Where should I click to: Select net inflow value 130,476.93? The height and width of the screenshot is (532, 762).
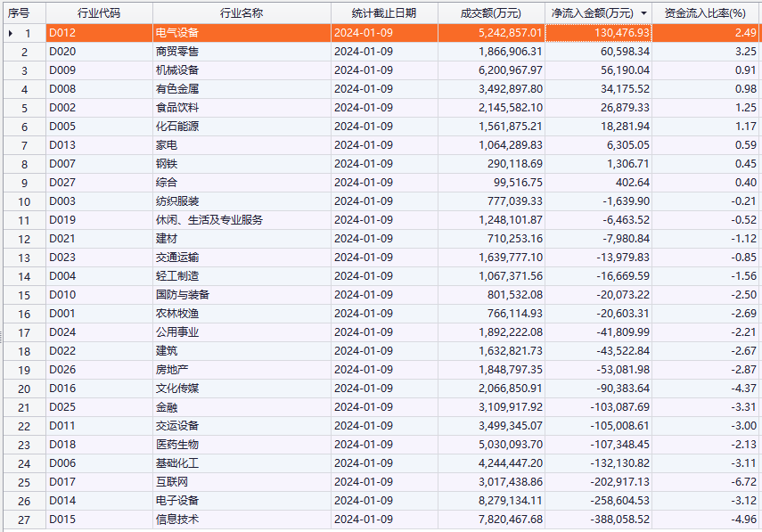coord(598,33)
